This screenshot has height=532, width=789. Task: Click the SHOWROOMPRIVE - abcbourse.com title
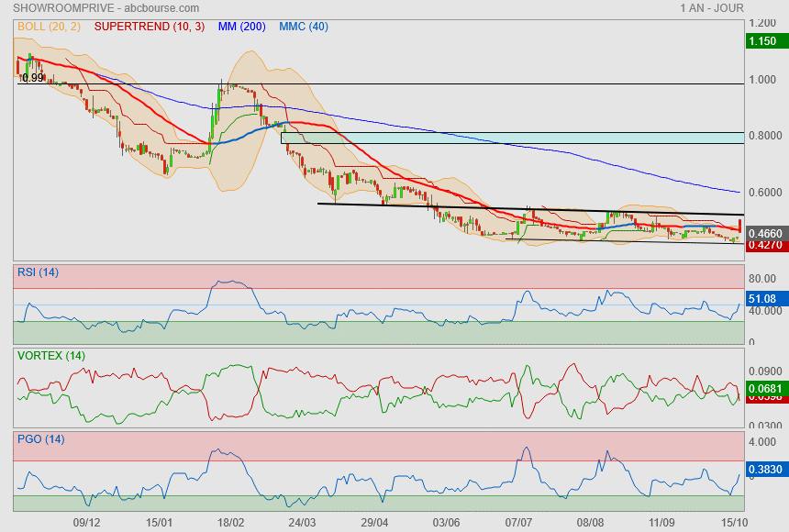[x=81, y=7]
